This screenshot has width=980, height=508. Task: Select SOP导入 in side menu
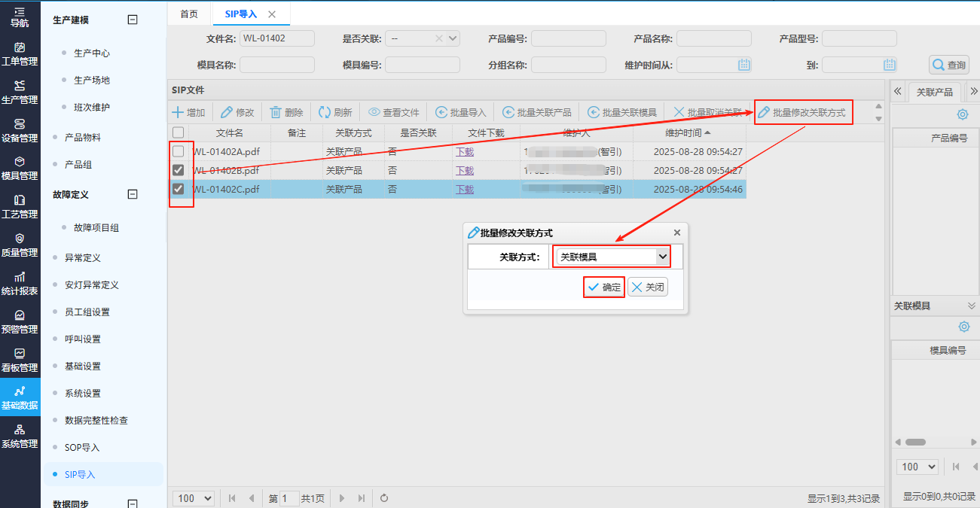[x=82, y=448]
